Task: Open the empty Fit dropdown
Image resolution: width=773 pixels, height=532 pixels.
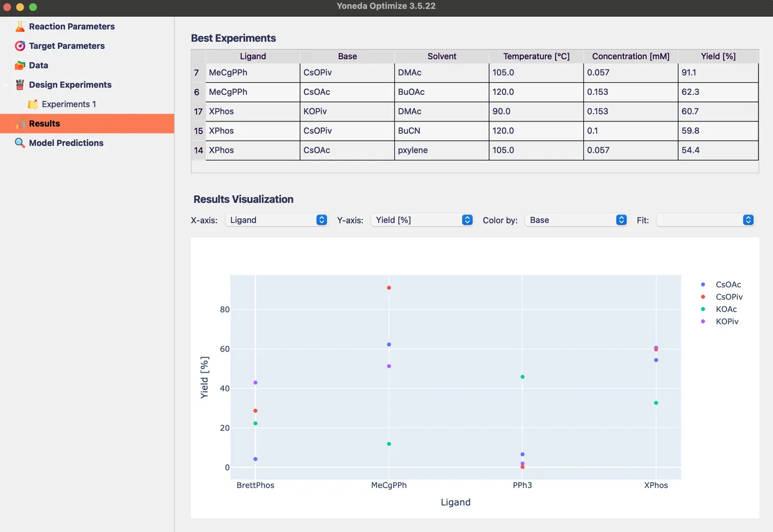Action: tap(705, 220)
